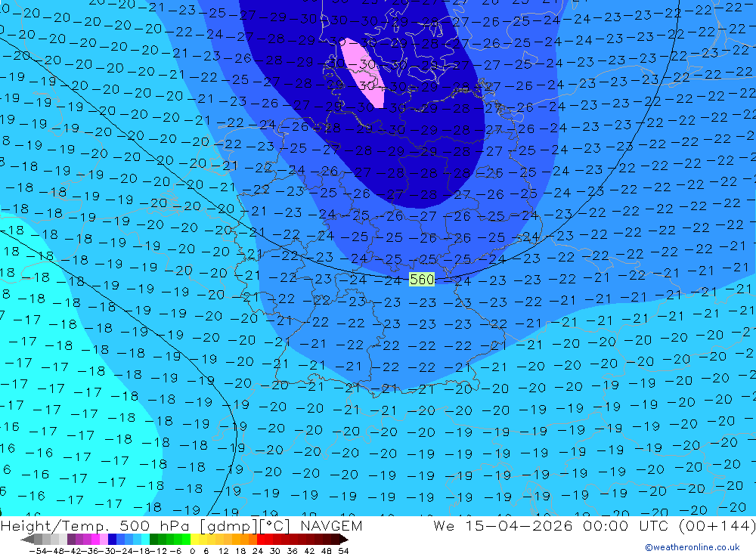Click the '54' label on the color scale
756x554 pixels.
(343, 550)
